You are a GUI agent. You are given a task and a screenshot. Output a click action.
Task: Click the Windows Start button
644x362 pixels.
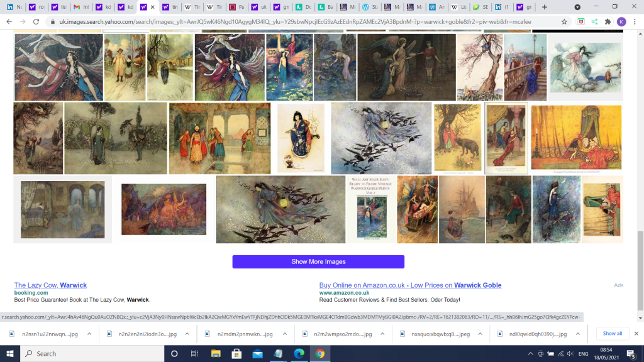point(10,353)
